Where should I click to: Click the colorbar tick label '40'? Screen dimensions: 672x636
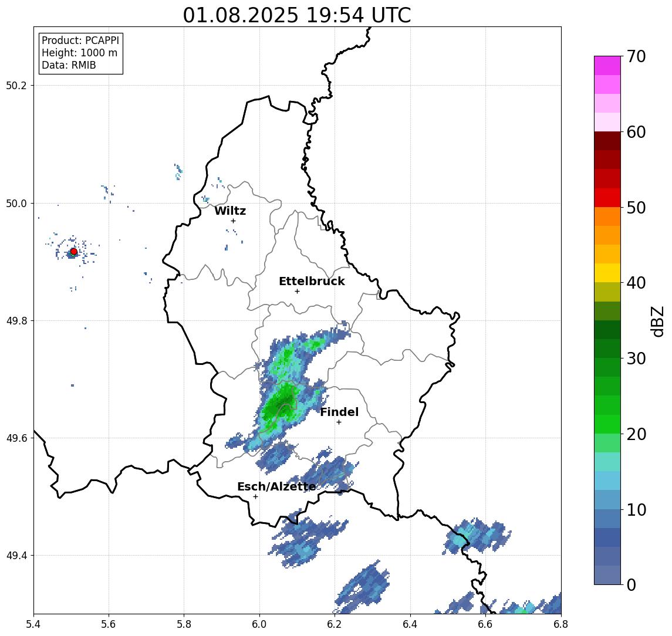pyautogui.click(x=636, y=283)
